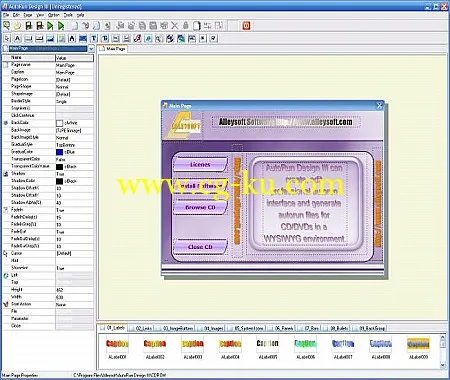Click the black TransparentColorValue swatch
Image resolution: width=450 pixels, height=380 pixels.
click(x=59, y=166)
